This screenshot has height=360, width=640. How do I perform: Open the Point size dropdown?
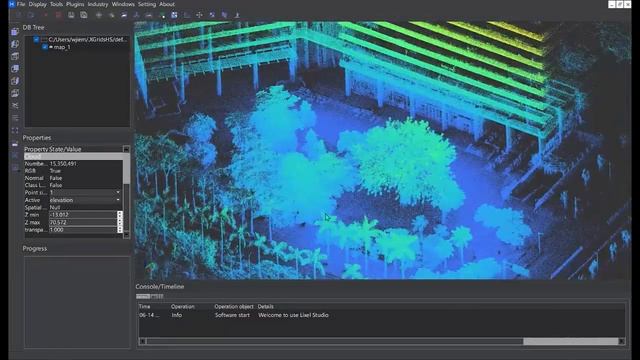(85, 192)
